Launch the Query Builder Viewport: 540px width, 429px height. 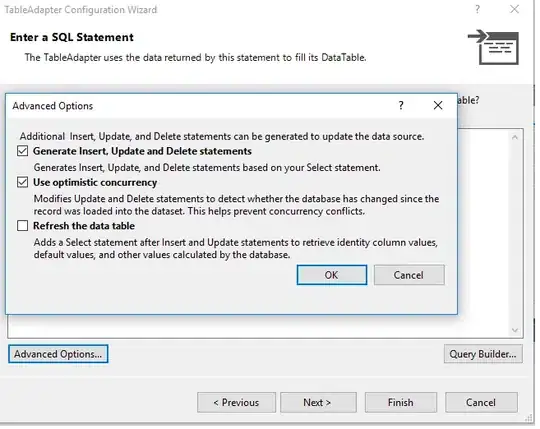[x=483, y=354]
